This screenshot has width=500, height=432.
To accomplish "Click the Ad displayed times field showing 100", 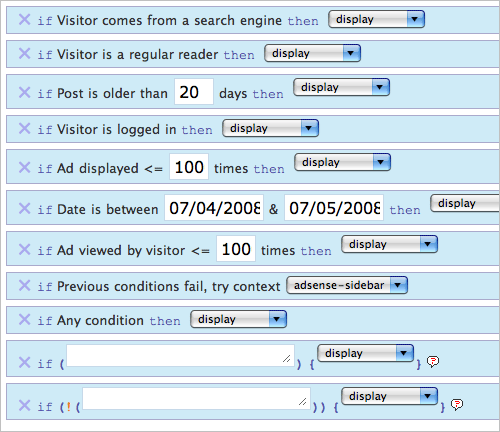I will (189, 167).
